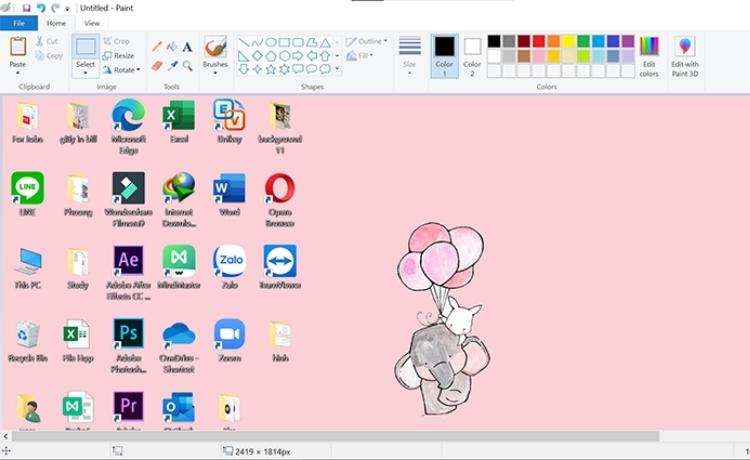Expand the Rotate dropdown

pyautogui.click(x=121, y=70)
